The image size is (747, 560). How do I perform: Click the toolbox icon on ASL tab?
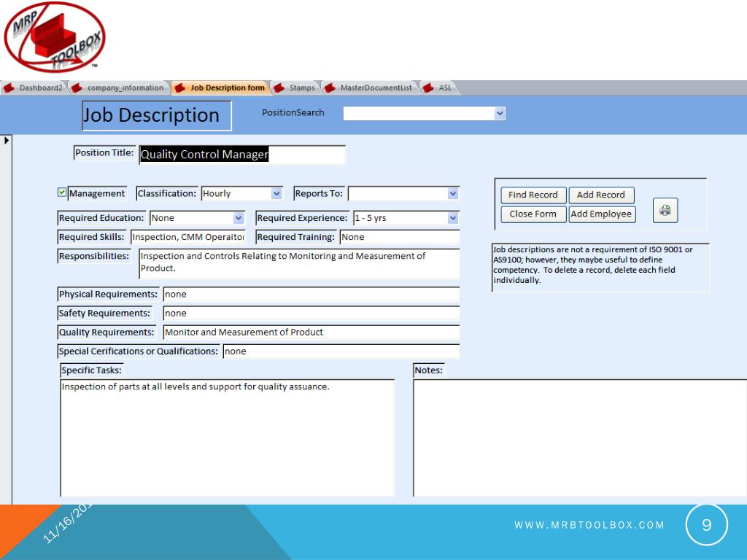[428, 87]
